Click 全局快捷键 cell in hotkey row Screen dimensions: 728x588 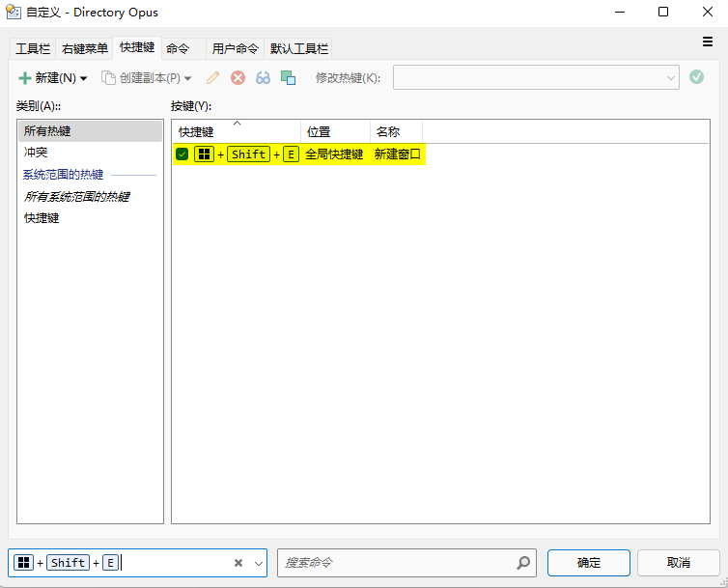click(x=334, y=154)
